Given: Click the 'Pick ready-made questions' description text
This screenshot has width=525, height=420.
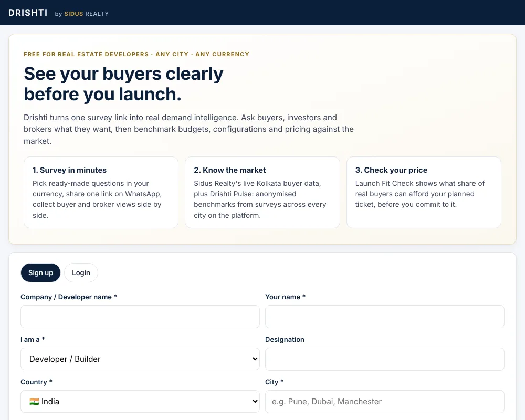Looking at the screenshot, I should coord(97,199).
